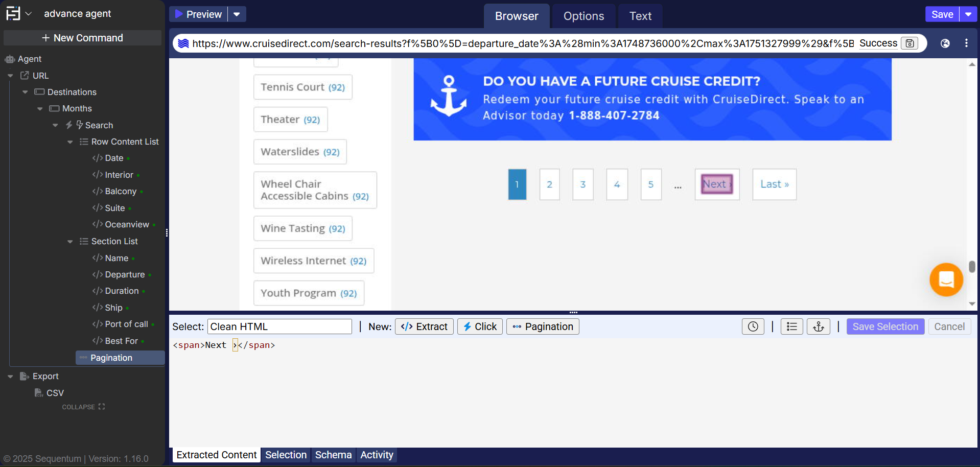Click the Select Clean HTML input field
Image resolution: width=980 pixels, height=467 pixels.
(279, 326)
